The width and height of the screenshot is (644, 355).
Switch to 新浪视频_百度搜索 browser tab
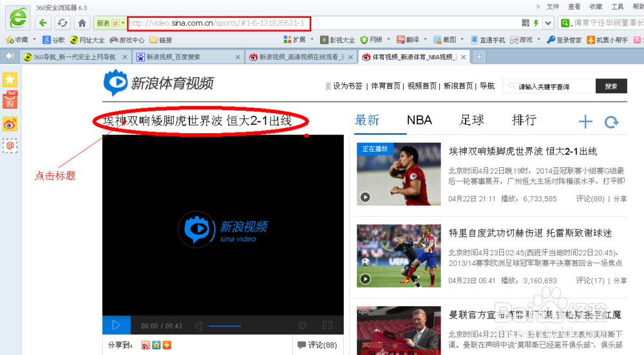pyautogui.click(x=189, y=57)
